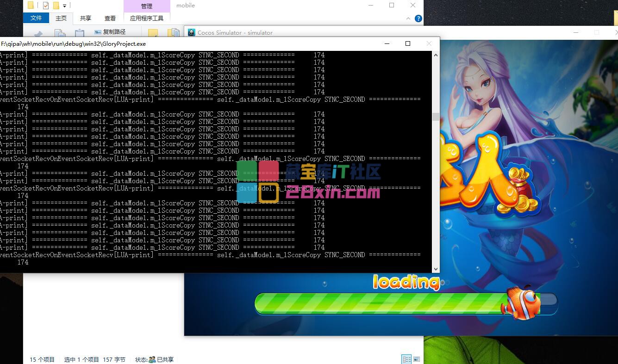Click the copy-to icon in Explorer ribbon
Image resolution: width=618 pixels, height=364 pixels.
(174, 33)
